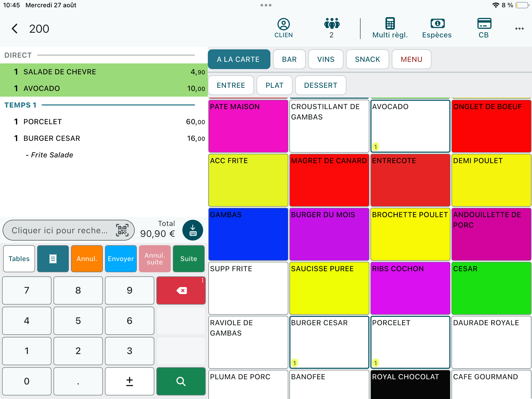Viewport: 532px width, 399px height.
Task: Hide keypad with the round download-keyboard button
Action: [x=193, y=230]
